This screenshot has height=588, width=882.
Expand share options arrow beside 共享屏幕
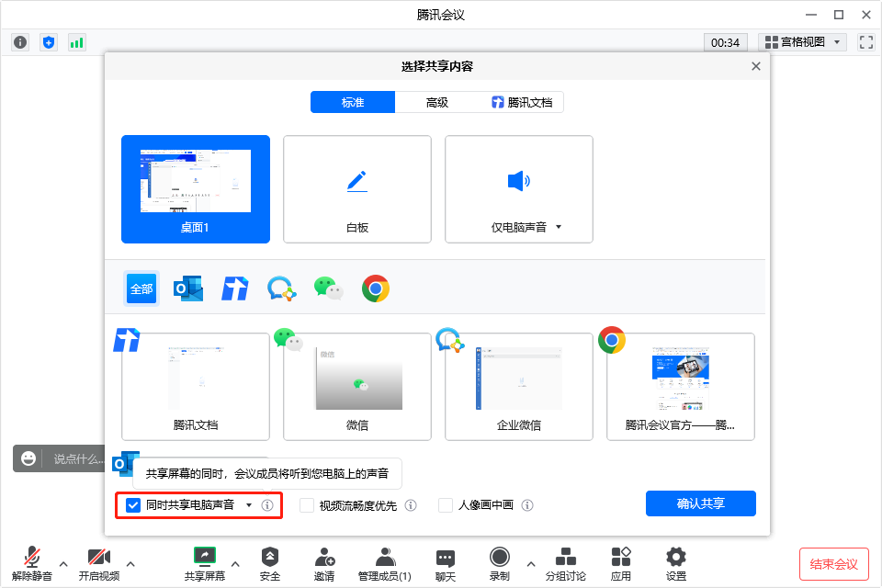tap(236, 564)
